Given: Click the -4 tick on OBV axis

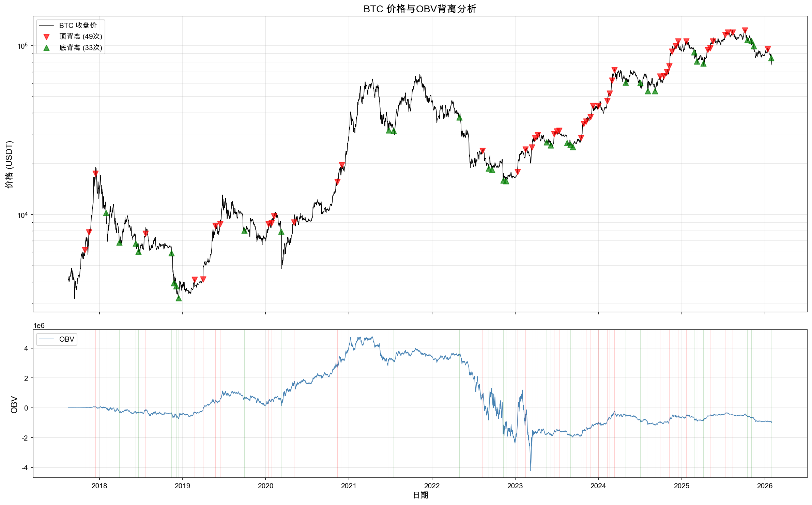Looking at the screenshot, I should pos(25,467).
